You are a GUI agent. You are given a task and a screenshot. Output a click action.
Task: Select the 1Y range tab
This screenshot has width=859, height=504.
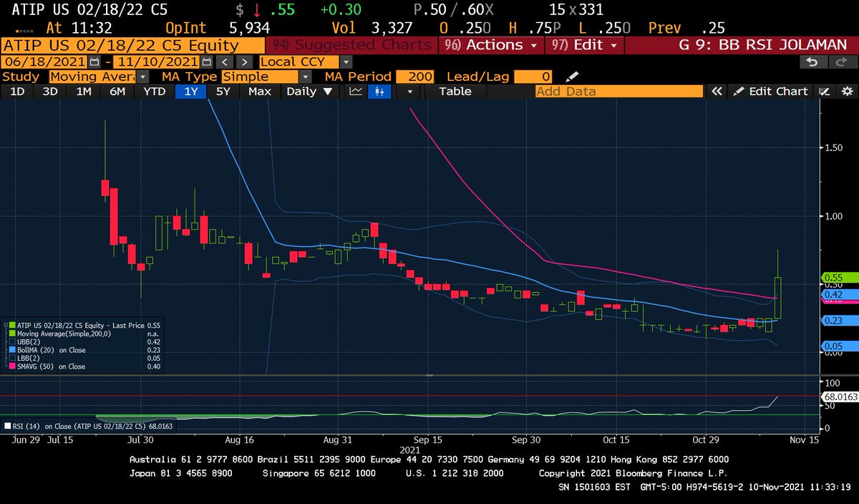[x=190, y=91]
